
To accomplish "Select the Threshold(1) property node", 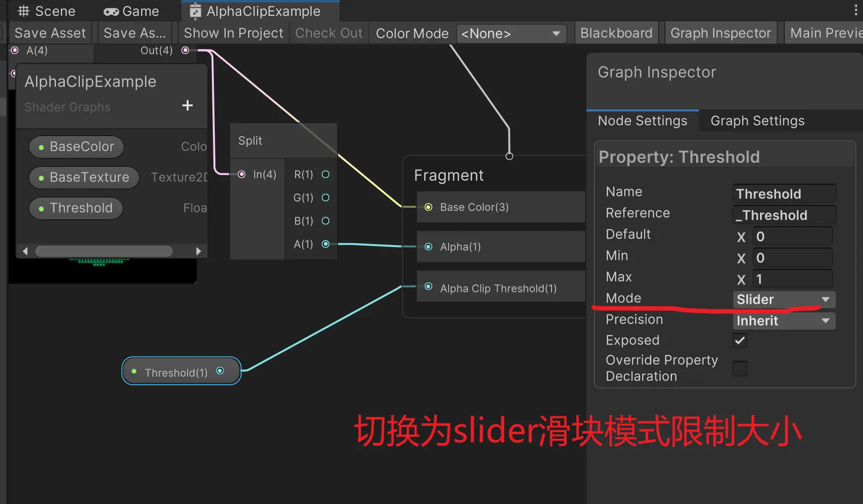I will (x=181, y=371).
